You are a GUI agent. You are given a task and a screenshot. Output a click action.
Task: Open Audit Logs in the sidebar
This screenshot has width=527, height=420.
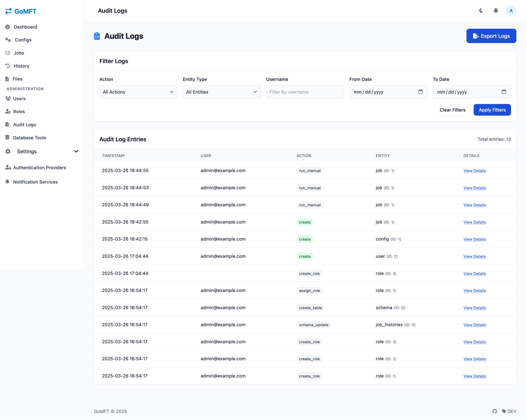[25, 124]
